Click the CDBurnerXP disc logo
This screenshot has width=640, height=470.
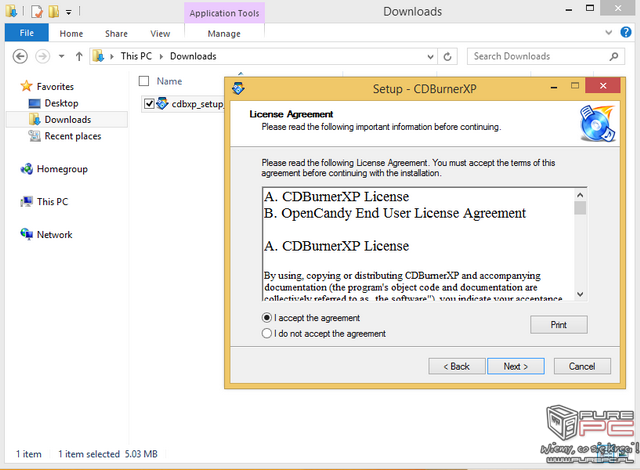pos(598,123)
